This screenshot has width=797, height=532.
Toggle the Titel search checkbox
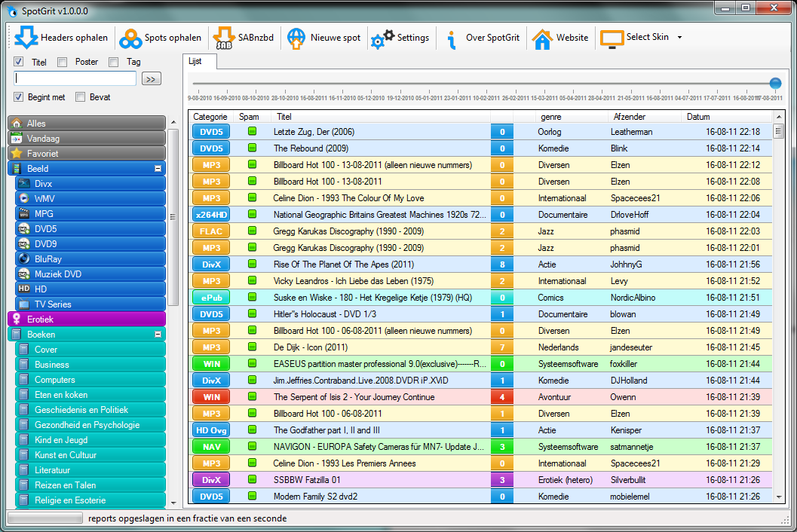pyautogui.click(x=19, y=62)
